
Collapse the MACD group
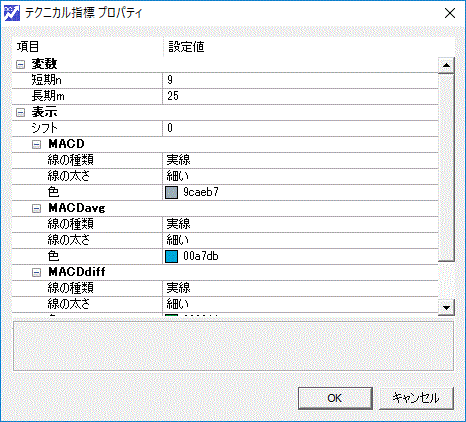(x=36, y=145)
